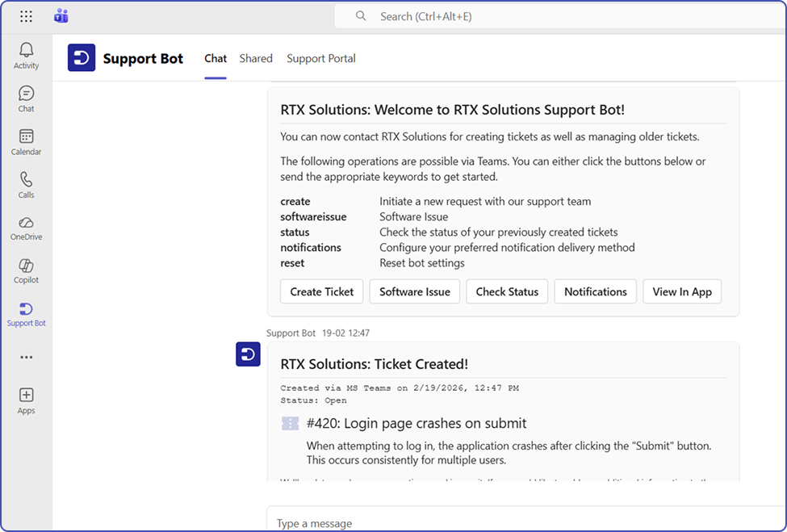Click the Support Bot message avatar
This screenshot has width=787, height=532.
(248, 354)
